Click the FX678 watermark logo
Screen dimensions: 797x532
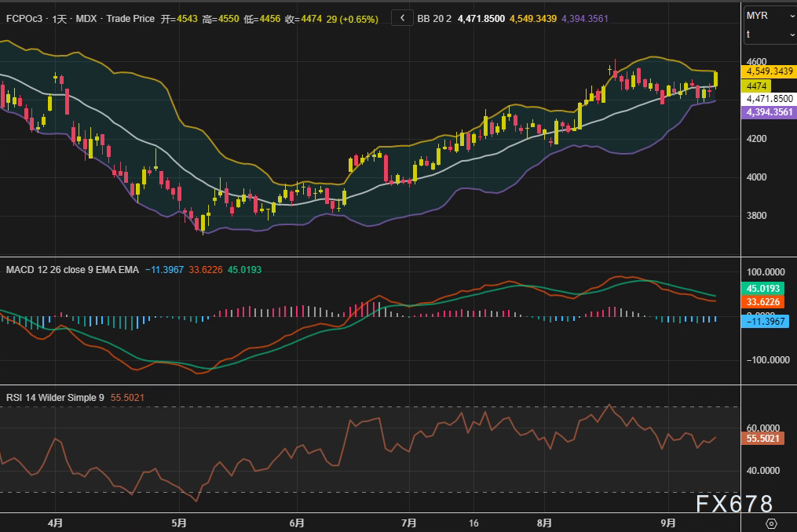click(x=733, y=504)
